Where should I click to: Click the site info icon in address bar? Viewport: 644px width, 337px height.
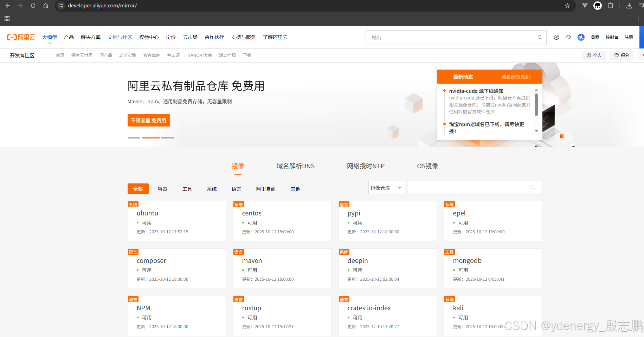tap(61, 6)
